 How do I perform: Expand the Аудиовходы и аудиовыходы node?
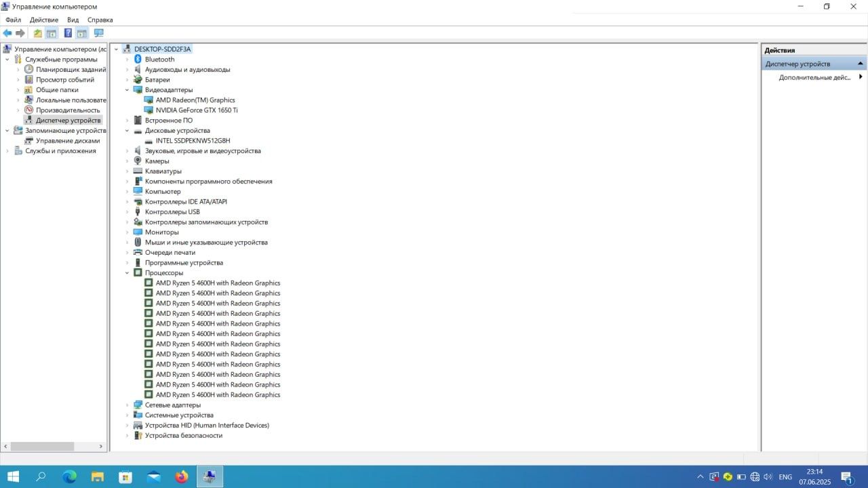coord(127,70)
